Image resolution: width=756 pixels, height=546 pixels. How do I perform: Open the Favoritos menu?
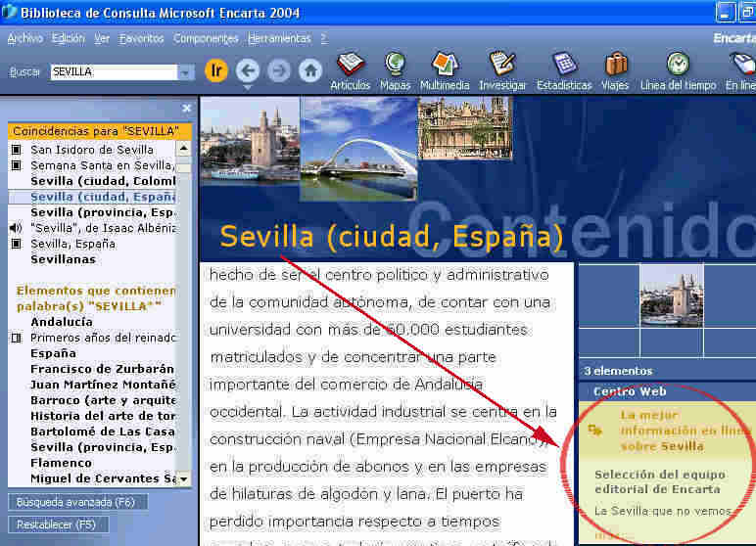tap(141, 38)
